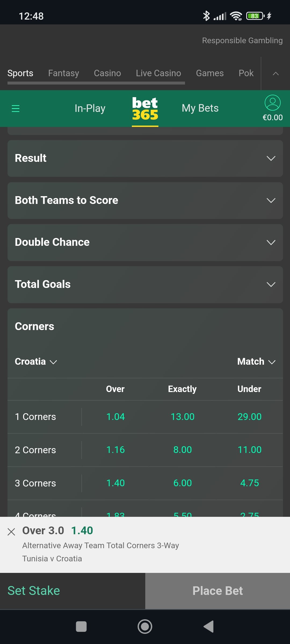Tap the Place Bet button
This screenshot has width=290, height=644.
click(x=218, y=591)
